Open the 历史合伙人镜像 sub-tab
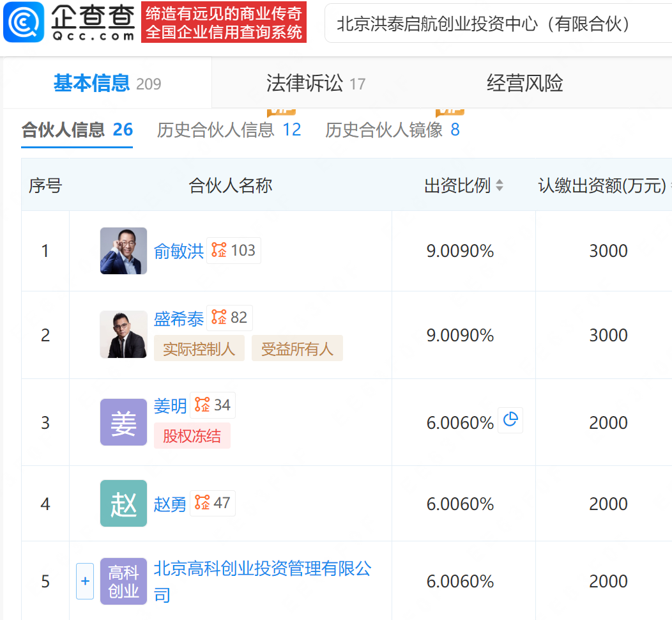Image resolution: width=672 pixels, height=620 pixels. click(x=392, y=130)
